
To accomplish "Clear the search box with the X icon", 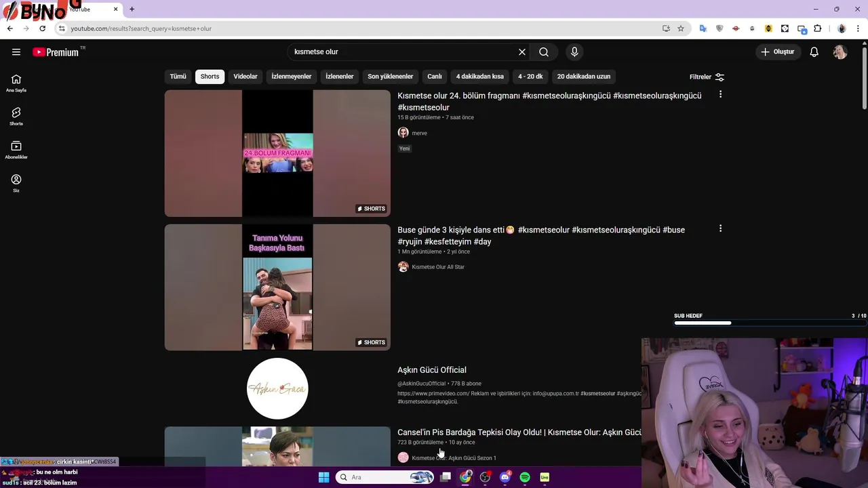I will 522,52.
